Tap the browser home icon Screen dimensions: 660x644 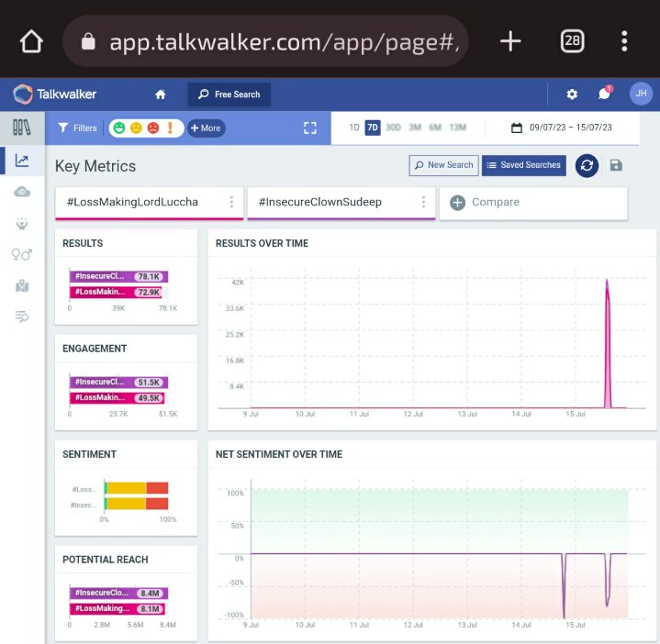pyautogui.click(x=31, y=41)
